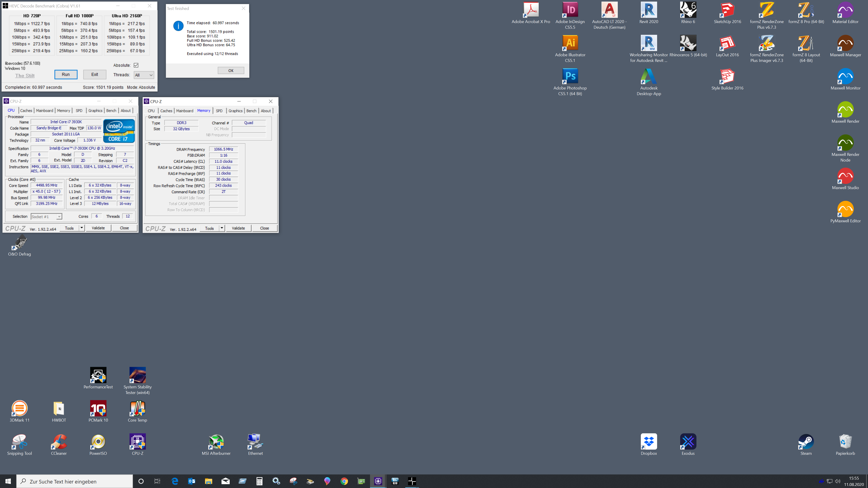Open PCMark 10 shortcut
Image resolution: width=868 pixels, height=488 pixels.
(x=98, y=411)
